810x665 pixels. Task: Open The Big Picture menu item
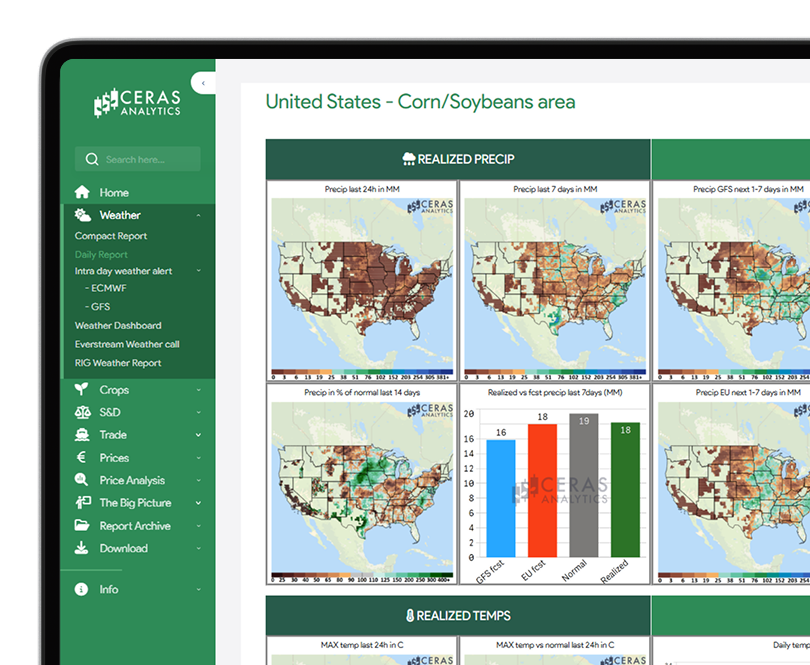click(137, 503)
